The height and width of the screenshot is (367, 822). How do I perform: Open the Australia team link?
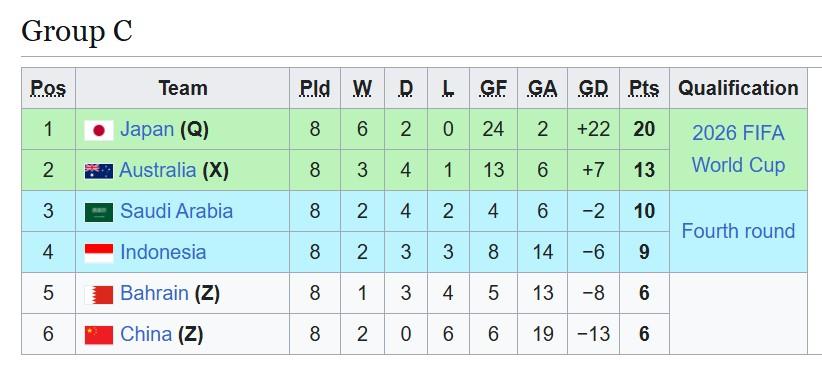[x=158, y=170]
